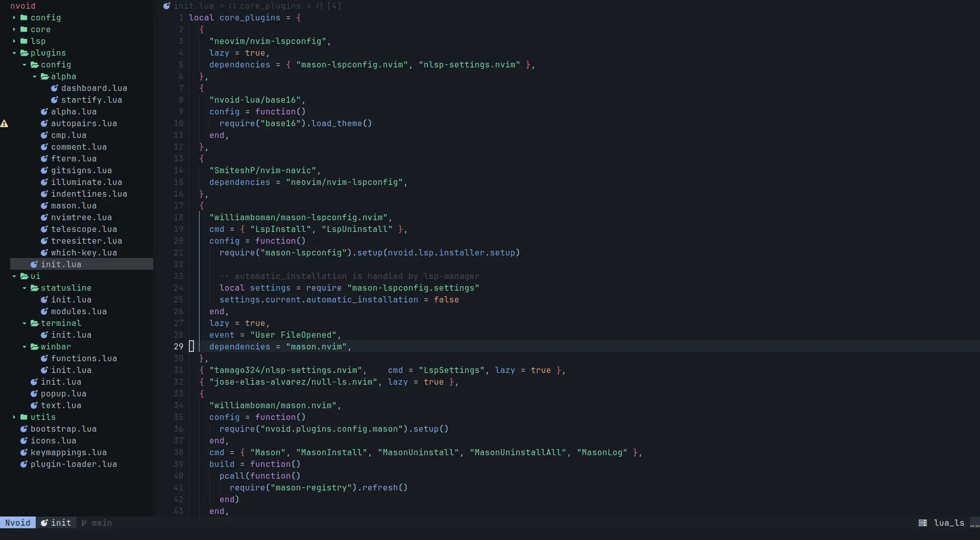Click the [4] breadcrumb segment
The image size is (980, 540).
click(334, 6)
